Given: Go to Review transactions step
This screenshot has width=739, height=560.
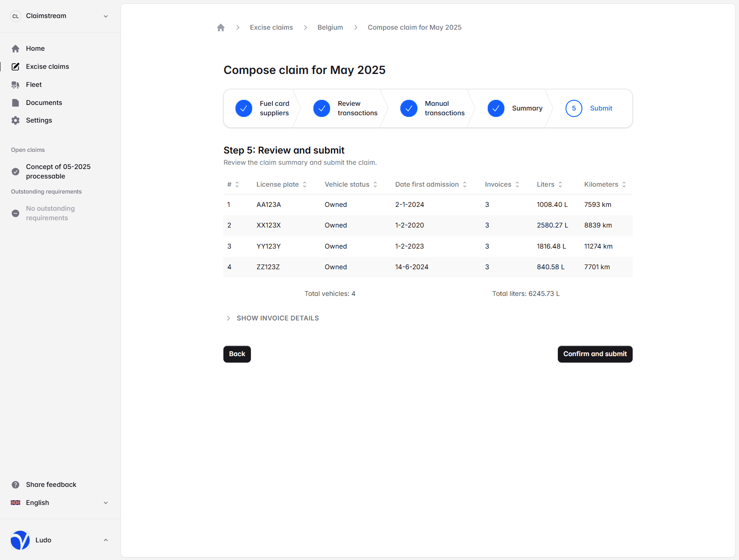Looking at the screenshot, I should (x=346, y=108).
